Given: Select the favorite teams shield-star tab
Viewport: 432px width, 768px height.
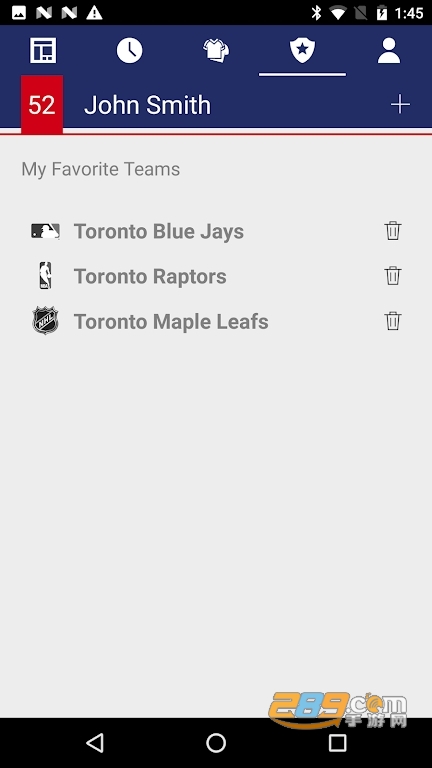Looking at the screenshot, I should click(x=302, y=50).
